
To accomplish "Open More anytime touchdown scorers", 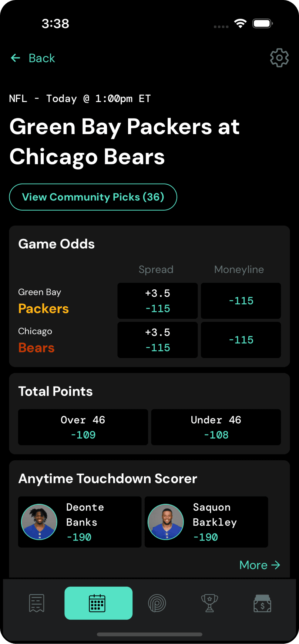I will 260,565.
